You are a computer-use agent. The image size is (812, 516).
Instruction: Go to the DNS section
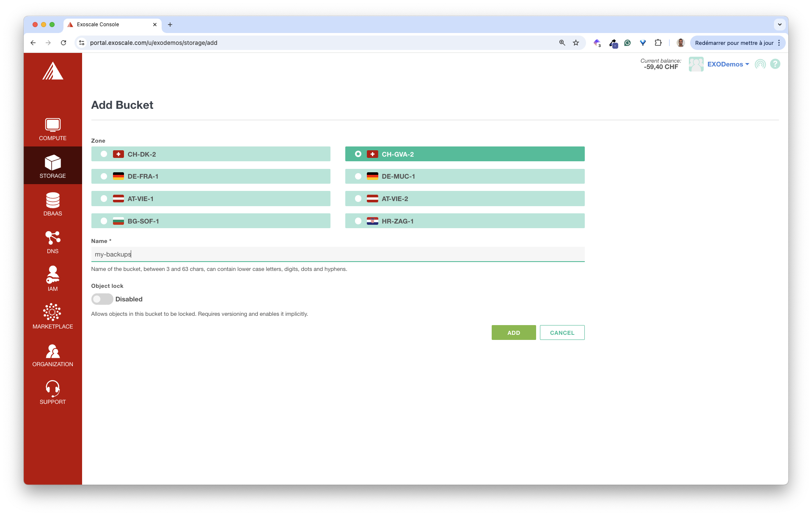pos(52,242)
